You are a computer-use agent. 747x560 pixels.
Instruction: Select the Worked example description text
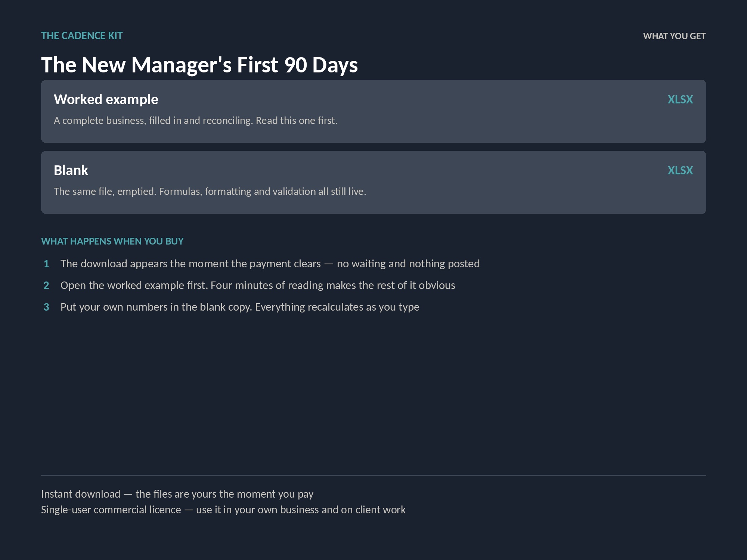pos(195,121)
